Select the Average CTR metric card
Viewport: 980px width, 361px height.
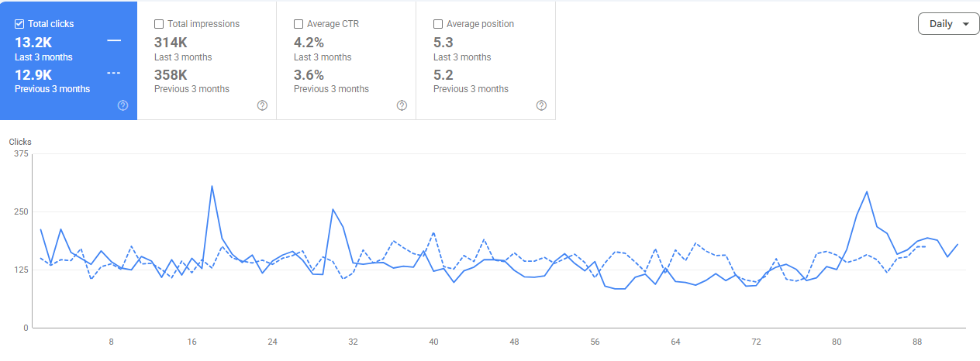[x=347, y=61]
